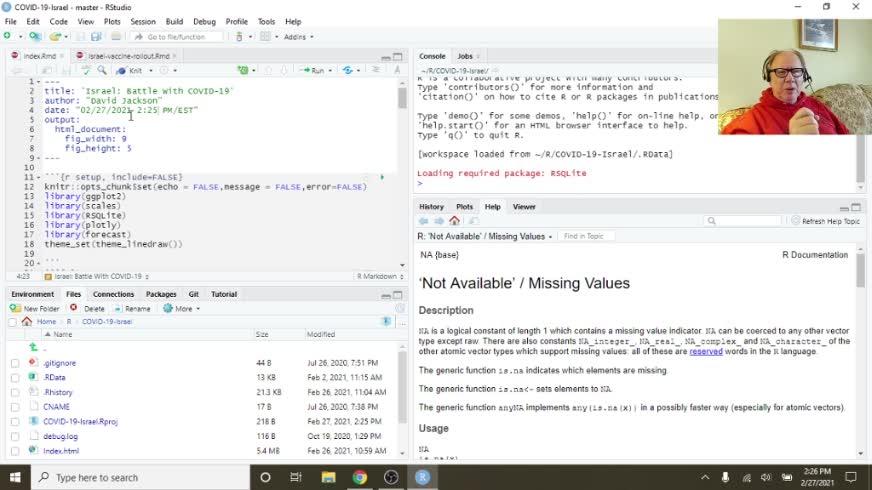Click the Save all documents icon
The width and height of the screenshot is (872, 490).
(96, 37)
